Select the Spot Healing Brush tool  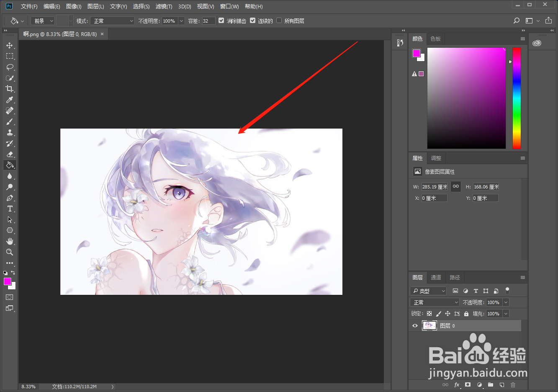10,111
